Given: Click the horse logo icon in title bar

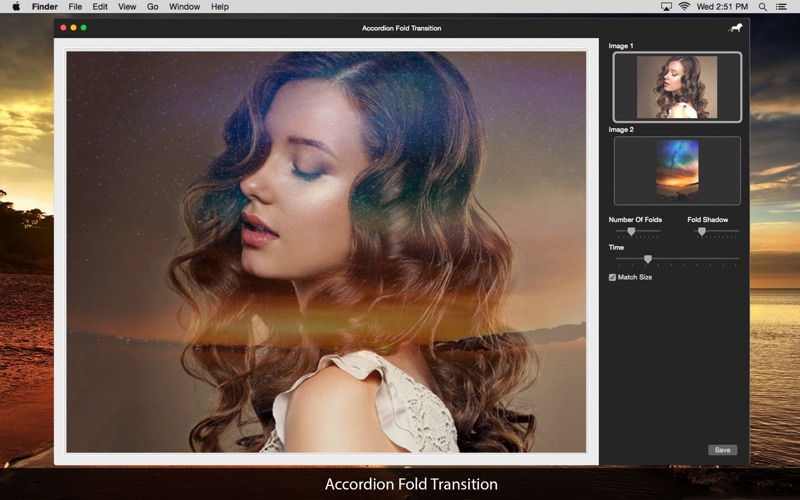Looking at the screenshot, I should (x=735, y=28).
